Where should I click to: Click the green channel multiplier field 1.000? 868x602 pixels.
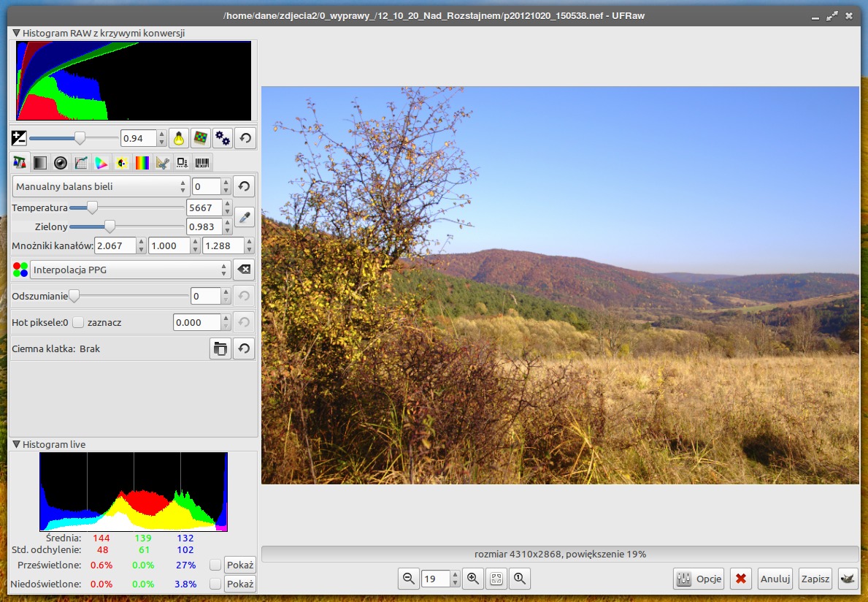[169, 246]
